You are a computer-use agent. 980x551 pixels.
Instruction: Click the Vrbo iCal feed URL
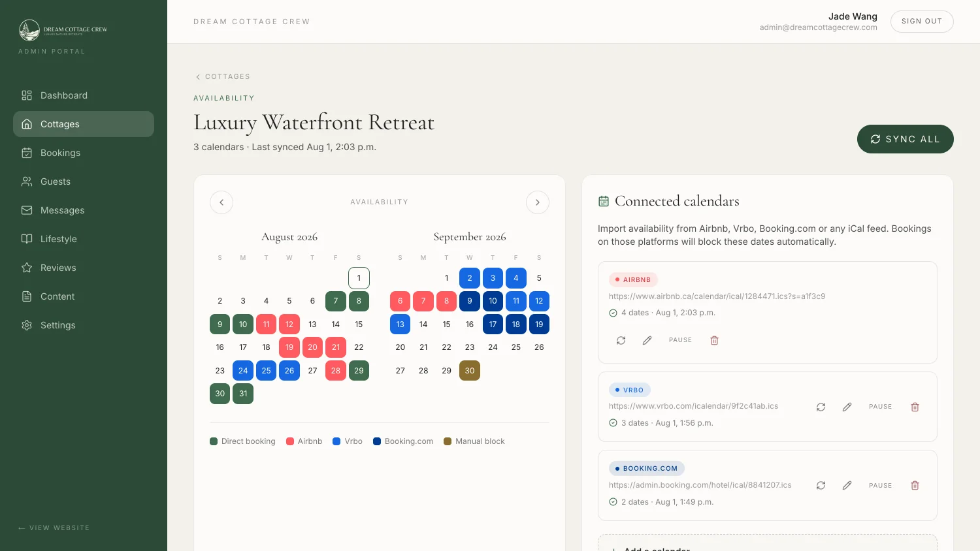pyautogui.click(x=693, y=406)
